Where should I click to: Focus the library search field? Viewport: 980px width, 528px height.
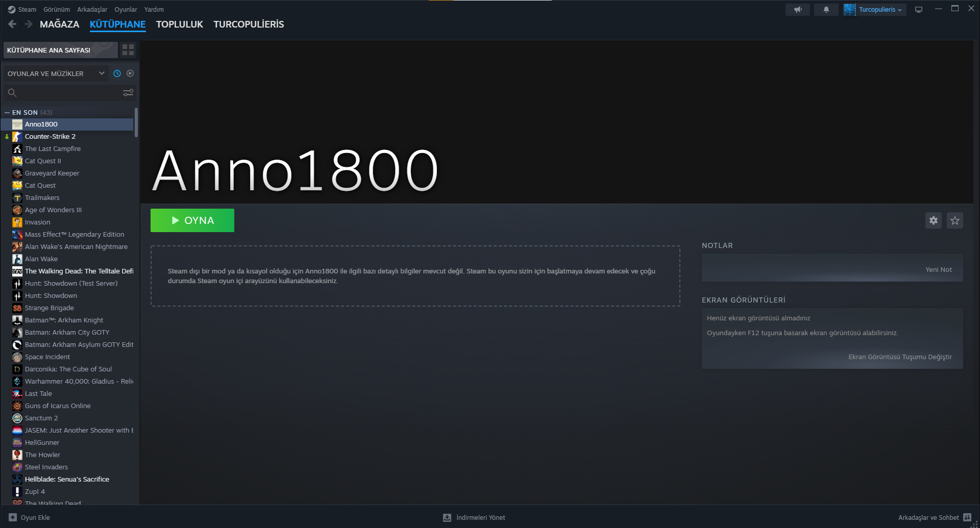pyautogui.click(x=69, y=93)
